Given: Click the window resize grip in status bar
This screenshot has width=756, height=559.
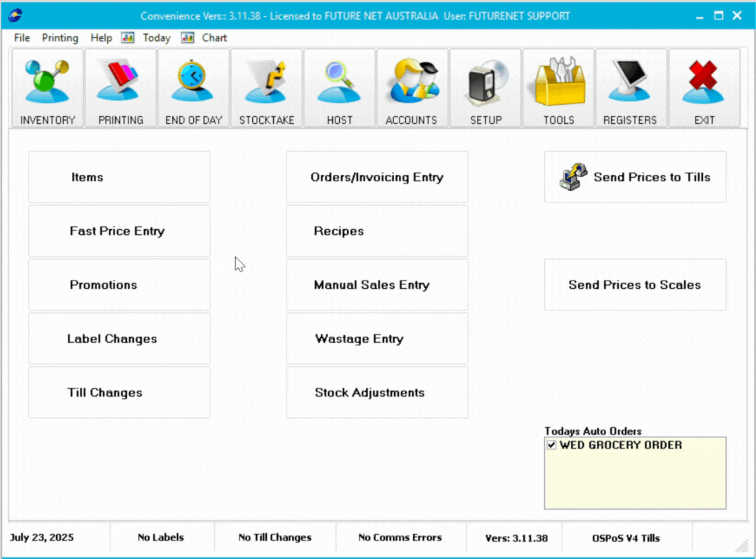Looking at the screenshot, I should pos(742,545).
